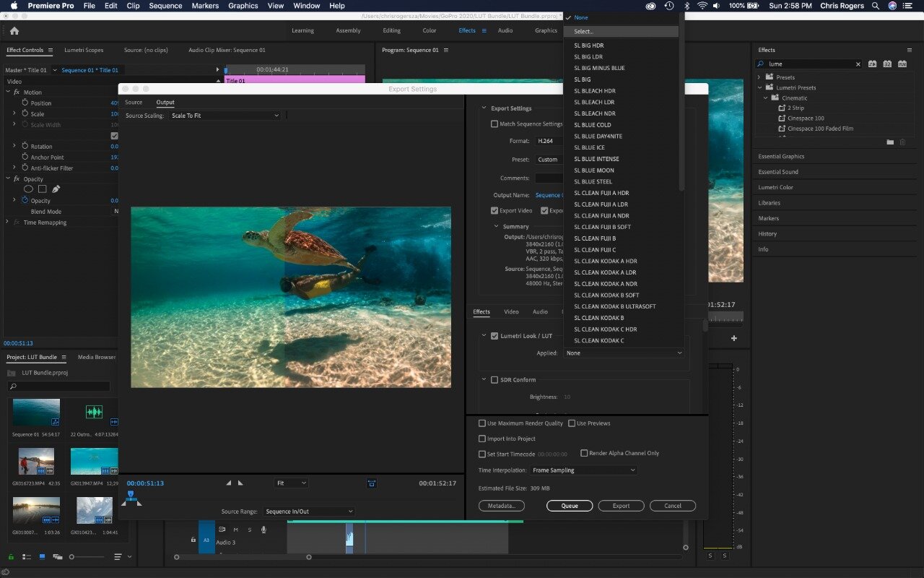Enable the SDR Conform checkbox
Image resolution: width=924 pixels, height=578 pixels.
[494, 380]
